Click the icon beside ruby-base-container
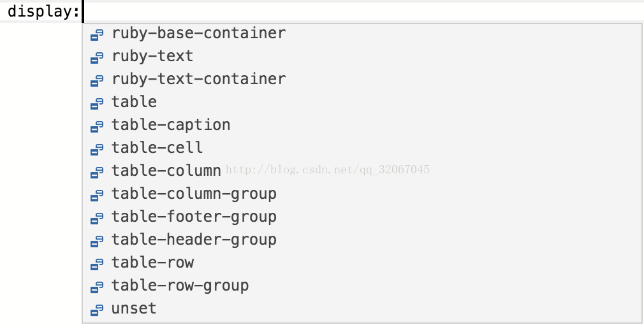This screenshot has height=325, width=644. click(97, 35)
